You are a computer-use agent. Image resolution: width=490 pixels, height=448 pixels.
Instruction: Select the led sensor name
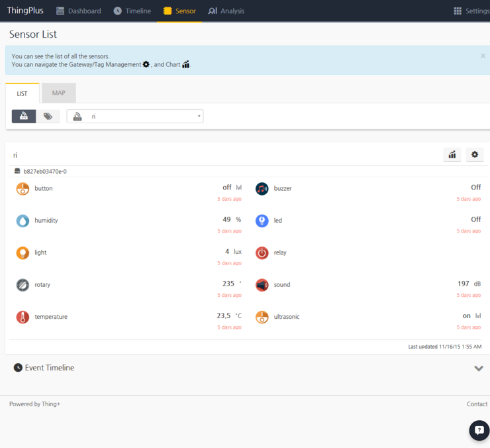point(278,220)
